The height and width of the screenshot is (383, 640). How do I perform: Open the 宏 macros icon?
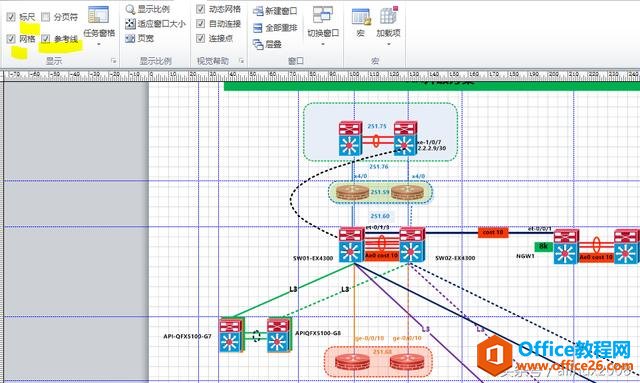click(x=361, y=16)
